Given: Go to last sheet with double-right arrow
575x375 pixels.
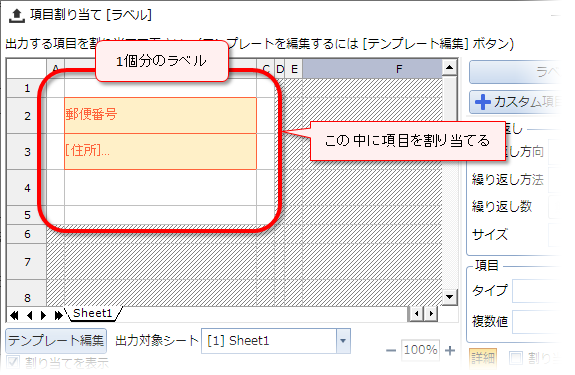Looking at the screenshot, I should coord(58,315).
